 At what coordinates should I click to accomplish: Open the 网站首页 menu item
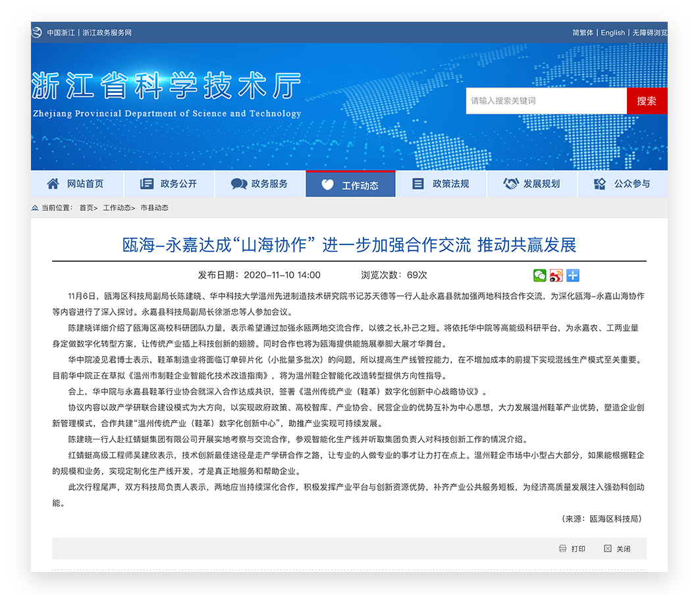(x=85, y=184)
